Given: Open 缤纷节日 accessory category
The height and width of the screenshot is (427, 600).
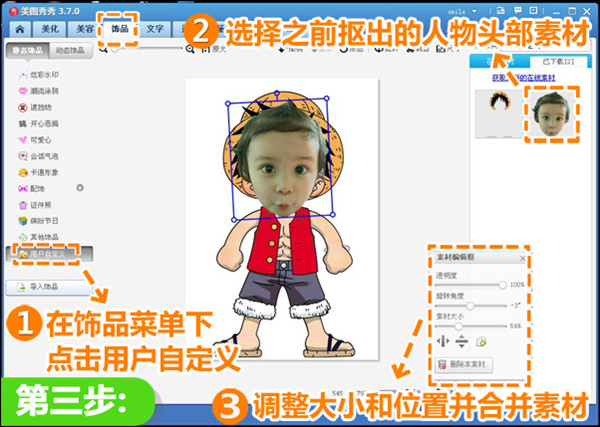Looking at the screenshot, I should [x=38, y=221].
